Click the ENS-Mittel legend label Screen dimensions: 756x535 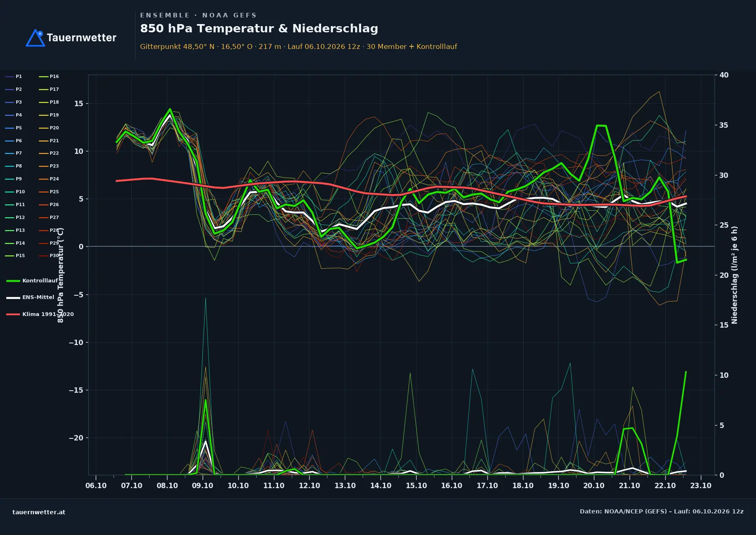pyautogui.click(x=38, y=297)
